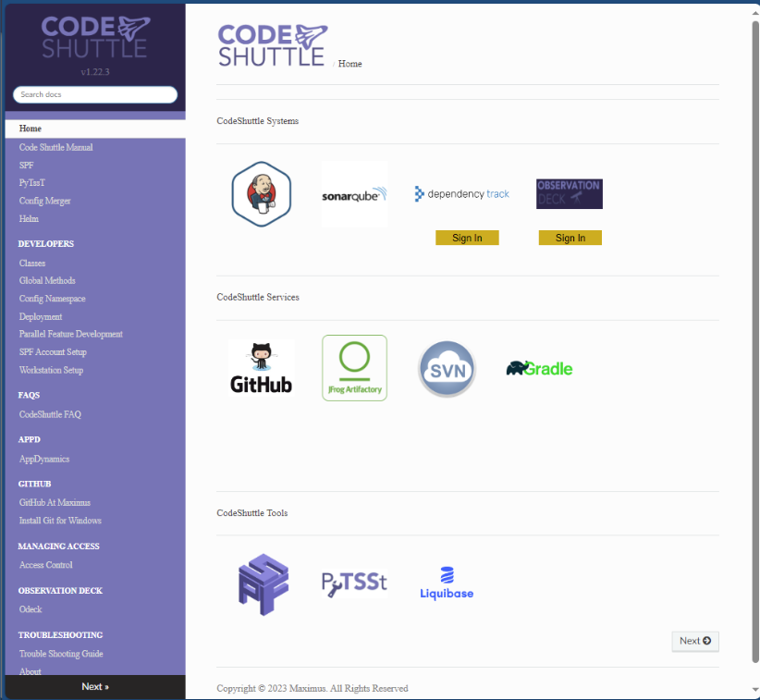Open the PyTssT sidebar entry
Screen dimensions: 760x700
(32, 183)
